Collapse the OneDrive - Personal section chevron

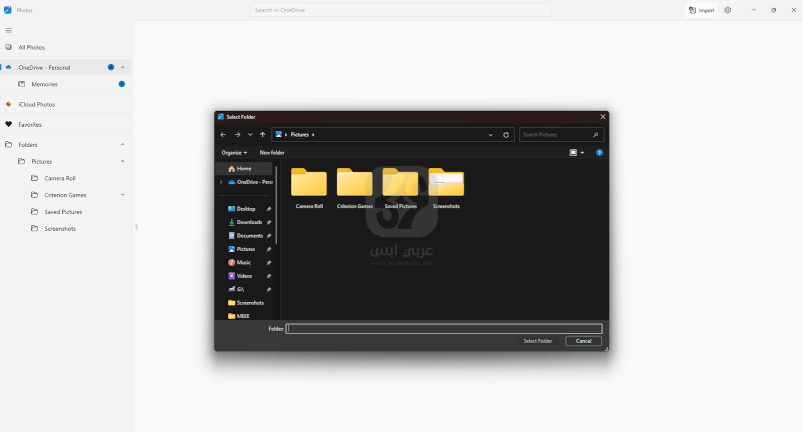(x=122, y=67)
